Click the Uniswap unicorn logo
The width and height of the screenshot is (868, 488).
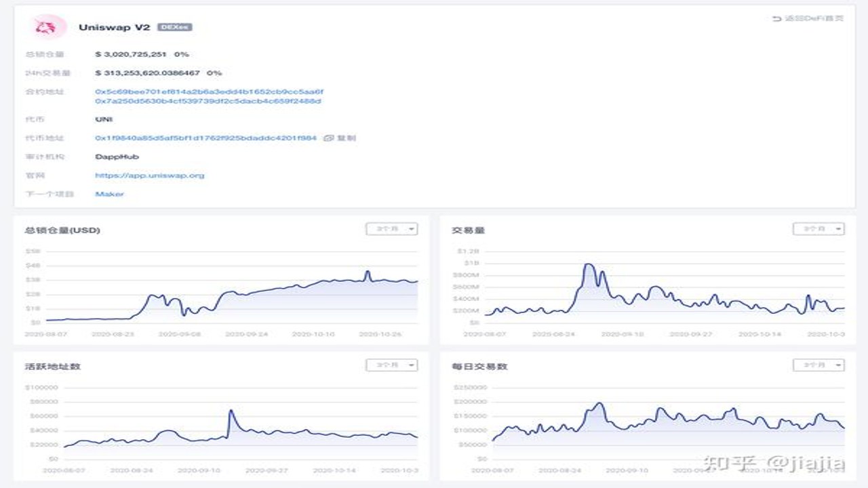click(49, 27)
